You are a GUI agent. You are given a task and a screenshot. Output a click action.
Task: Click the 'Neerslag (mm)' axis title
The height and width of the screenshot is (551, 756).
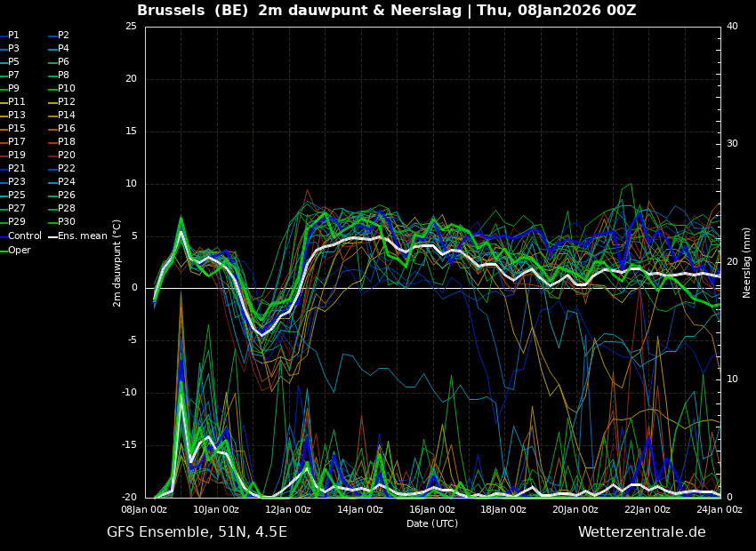(747, 263)
